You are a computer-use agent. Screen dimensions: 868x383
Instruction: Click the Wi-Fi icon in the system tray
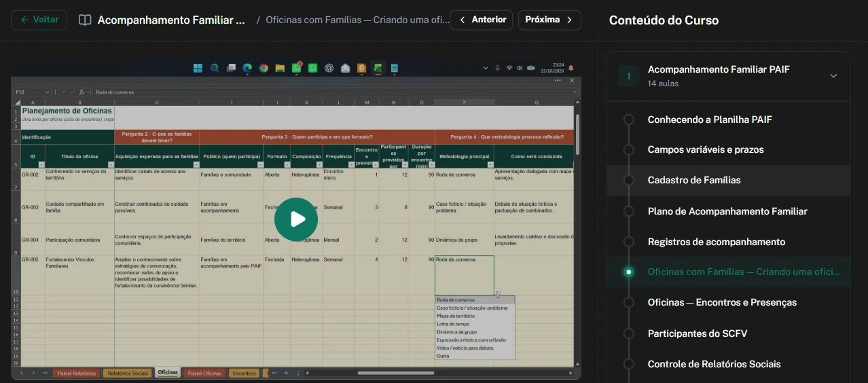coord(509,68)
